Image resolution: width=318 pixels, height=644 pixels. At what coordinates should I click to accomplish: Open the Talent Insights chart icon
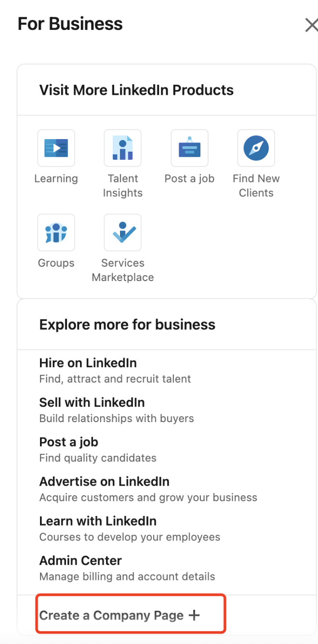point(122,148)
